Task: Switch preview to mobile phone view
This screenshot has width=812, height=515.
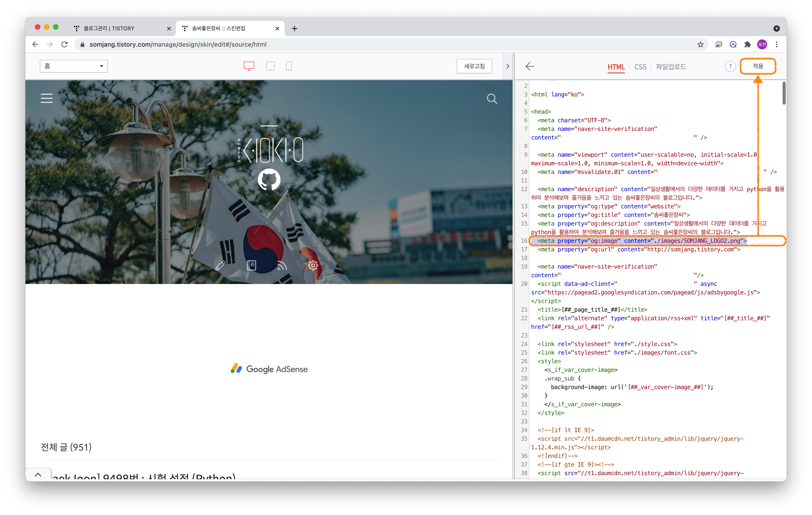Action: point(289,66)
